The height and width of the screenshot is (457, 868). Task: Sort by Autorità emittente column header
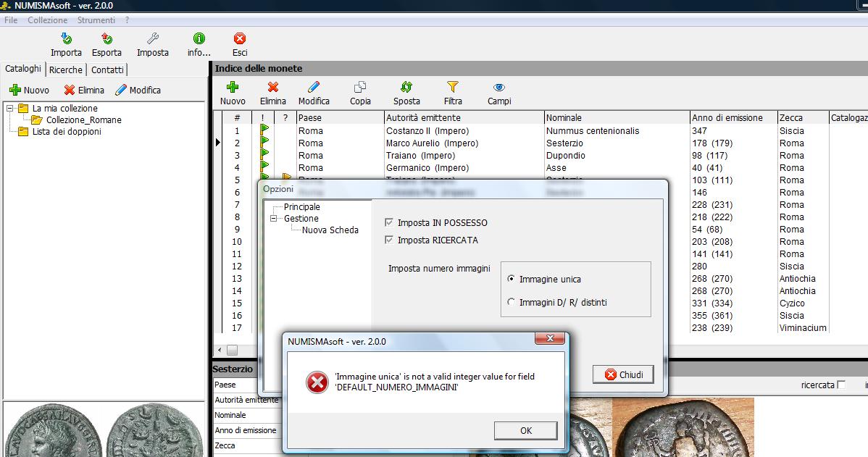coord(464,118)
